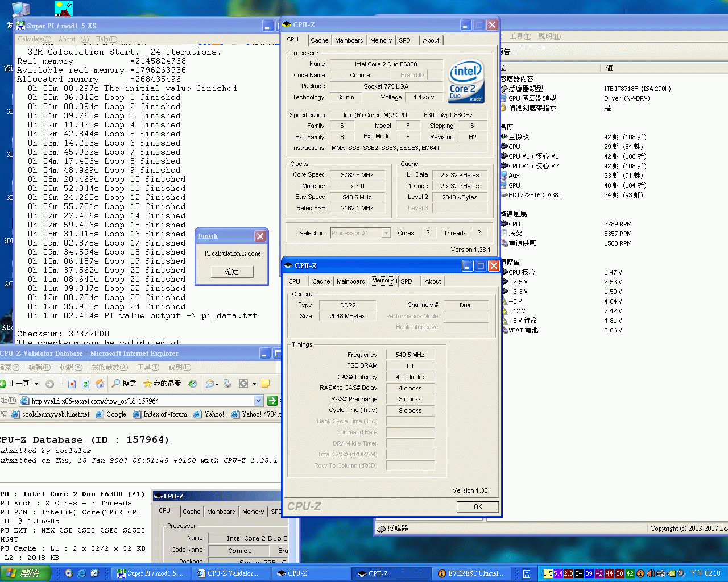Viewport: 728px width, 582px height.
Task: Click the orange info icon in system tray
Action: point(640,573)
